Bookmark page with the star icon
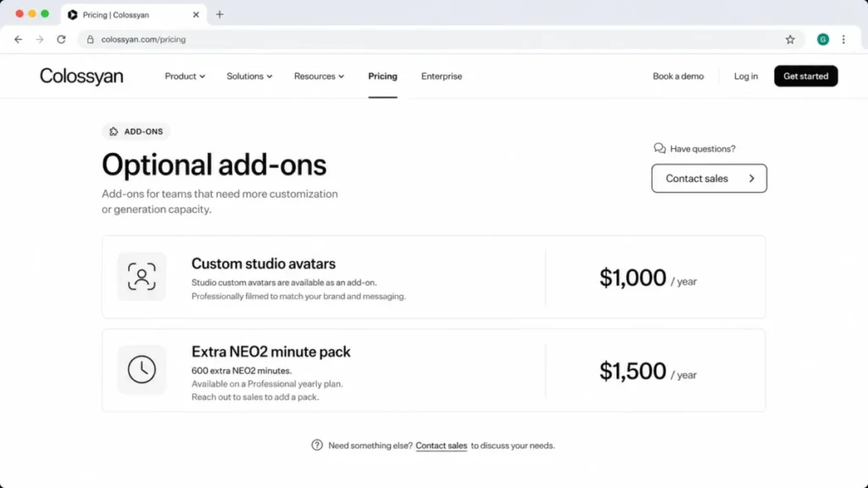 pyautogui.click(x=790, y=39)
